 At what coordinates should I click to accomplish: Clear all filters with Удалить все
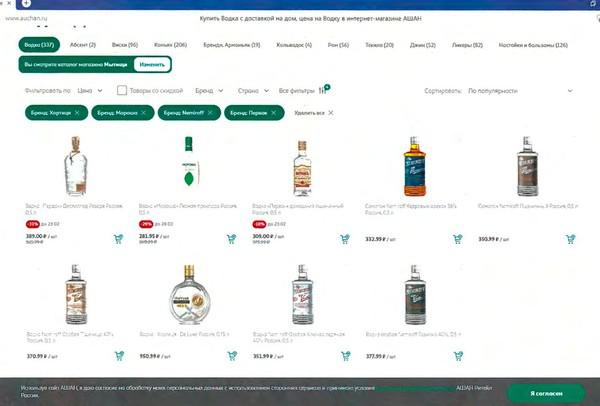(314, 113)
